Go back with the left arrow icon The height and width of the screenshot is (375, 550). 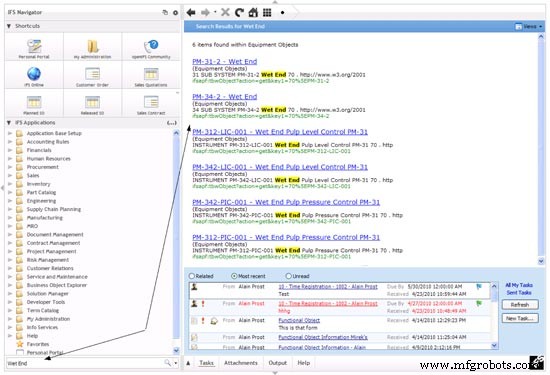point(191,13)
